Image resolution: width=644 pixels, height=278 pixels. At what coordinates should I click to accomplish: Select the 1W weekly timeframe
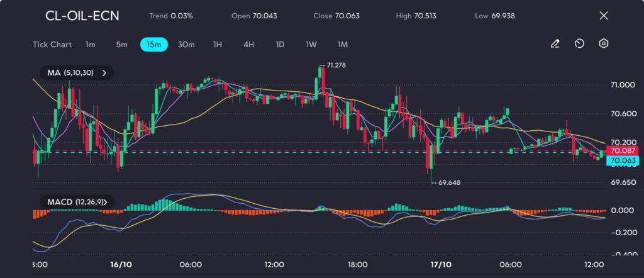[x=311, y=45]
